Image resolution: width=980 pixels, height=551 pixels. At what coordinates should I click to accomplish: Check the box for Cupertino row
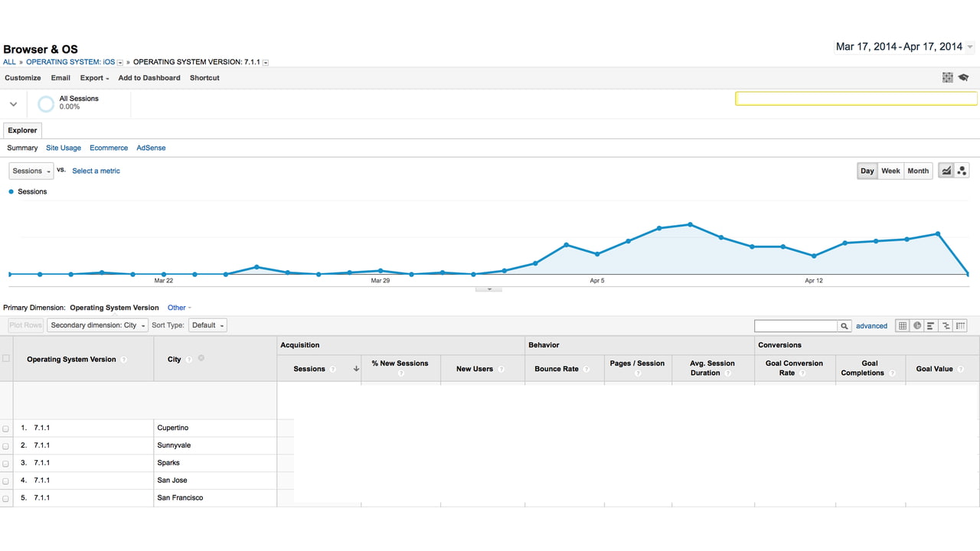6,429
